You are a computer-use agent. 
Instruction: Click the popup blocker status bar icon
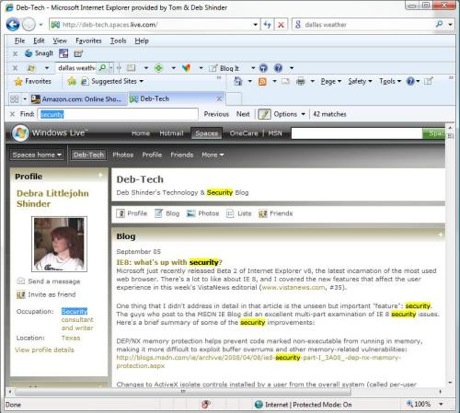click(x=206, y=404)
